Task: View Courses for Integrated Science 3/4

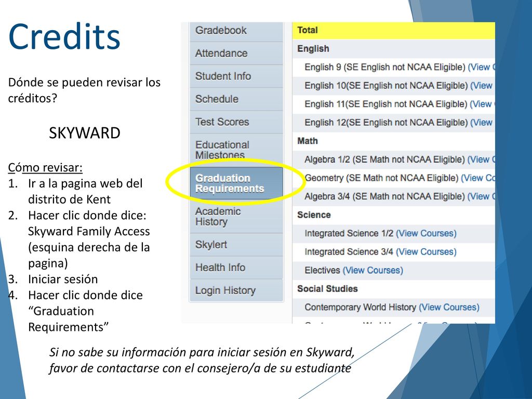Action: [426, 252]
